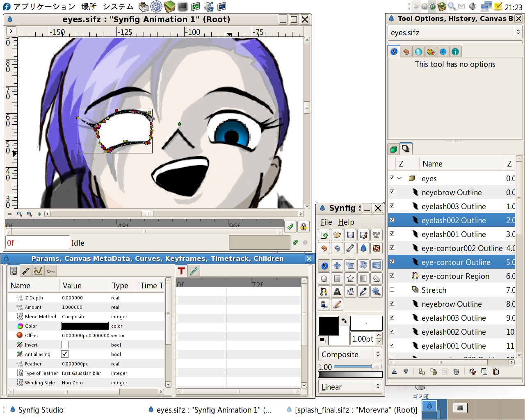Raise the selected layer with the up triangle
525x420 pixels.
tap(395, 372)
